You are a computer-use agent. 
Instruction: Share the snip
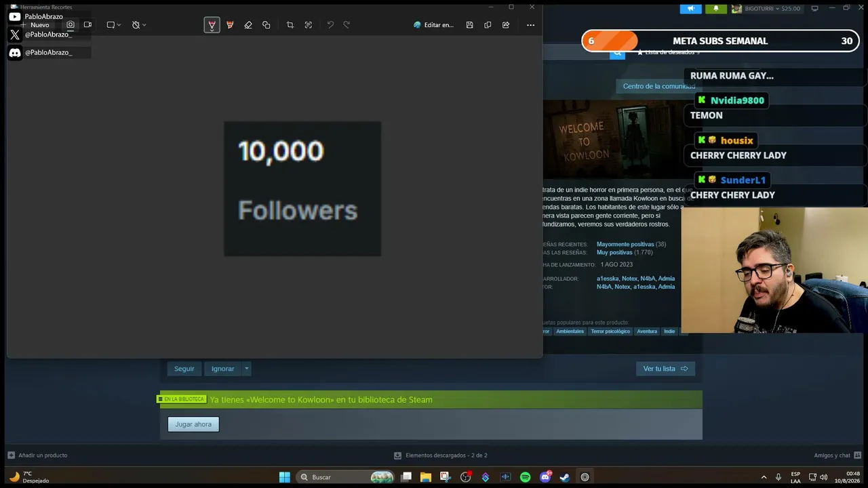[506, 25]
